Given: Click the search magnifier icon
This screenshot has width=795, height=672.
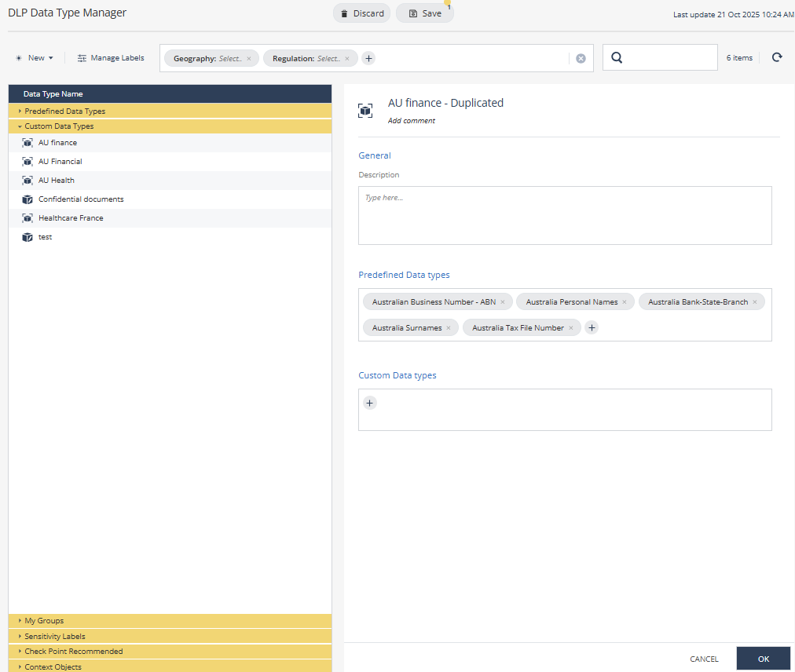Looking at the screenshot, I should pos(617,57).
